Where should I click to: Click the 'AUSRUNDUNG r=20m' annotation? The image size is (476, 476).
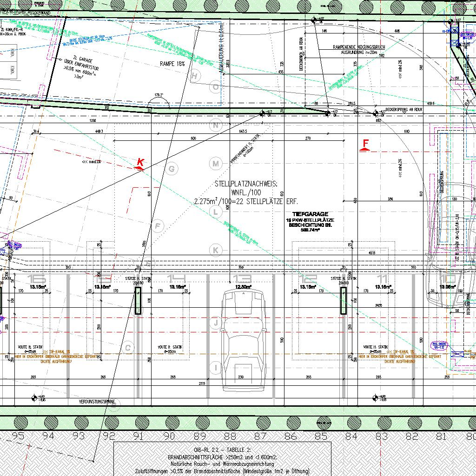pos(359,53)
